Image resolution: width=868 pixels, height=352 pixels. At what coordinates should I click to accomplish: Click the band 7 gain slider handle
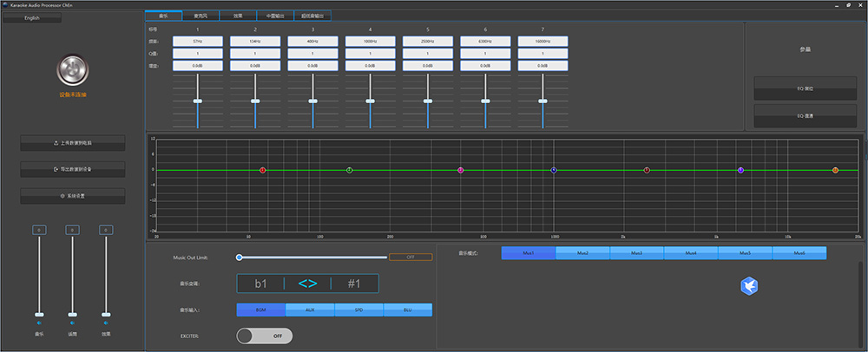[543, 101]
